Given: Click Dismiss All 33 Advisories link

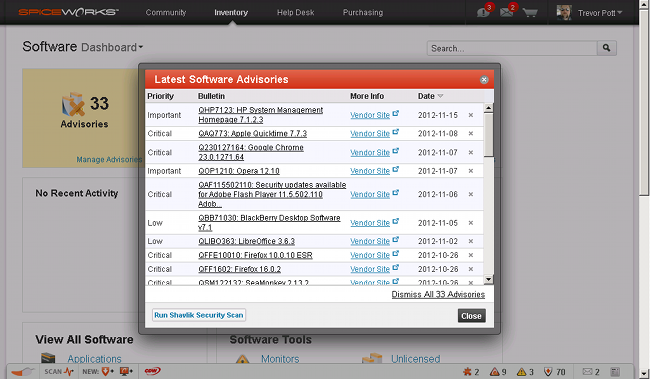Looking at the screenshot, I should pos(438,294).
